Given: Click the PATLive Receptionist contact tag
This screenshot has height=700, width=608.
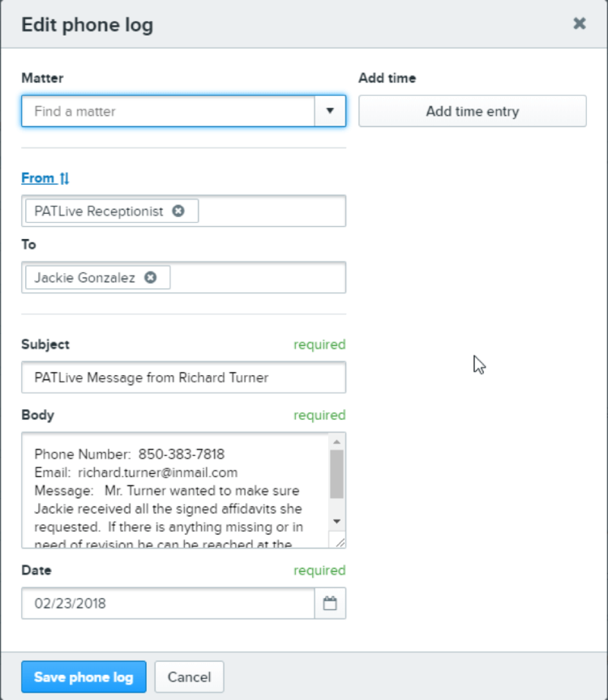Looking at the screenshot, I should [98, 211].
